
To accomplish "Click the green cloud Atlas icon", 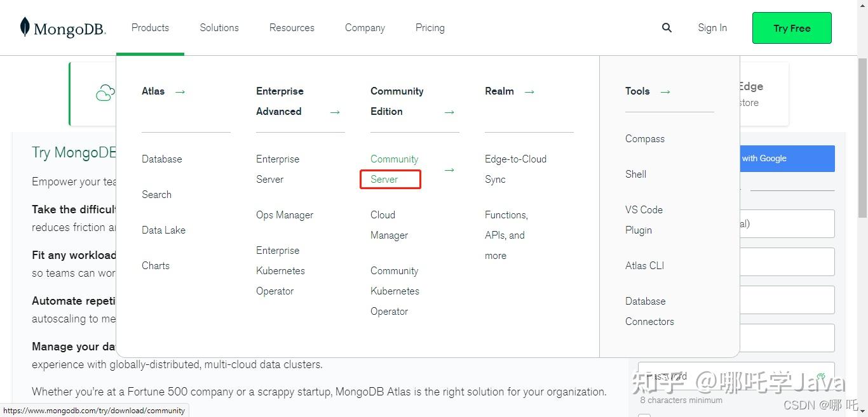I will pyautogui.click(x=104, y=93).
